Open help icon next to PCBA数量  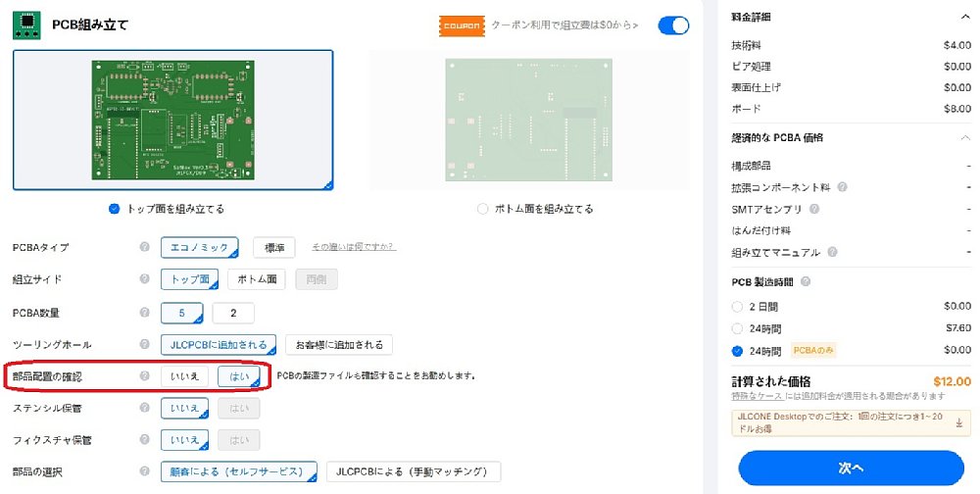point(144,312)
